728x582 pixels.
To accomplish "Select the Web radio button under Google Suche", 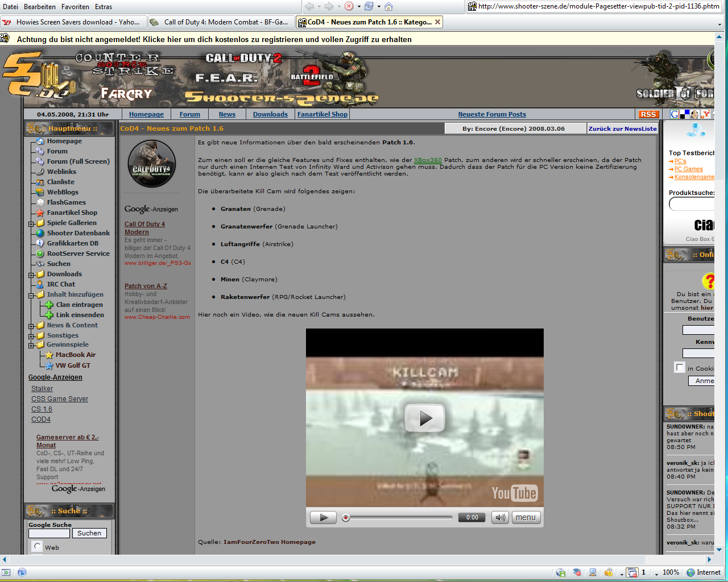I will pyautogui.click(x=37, y=547).
